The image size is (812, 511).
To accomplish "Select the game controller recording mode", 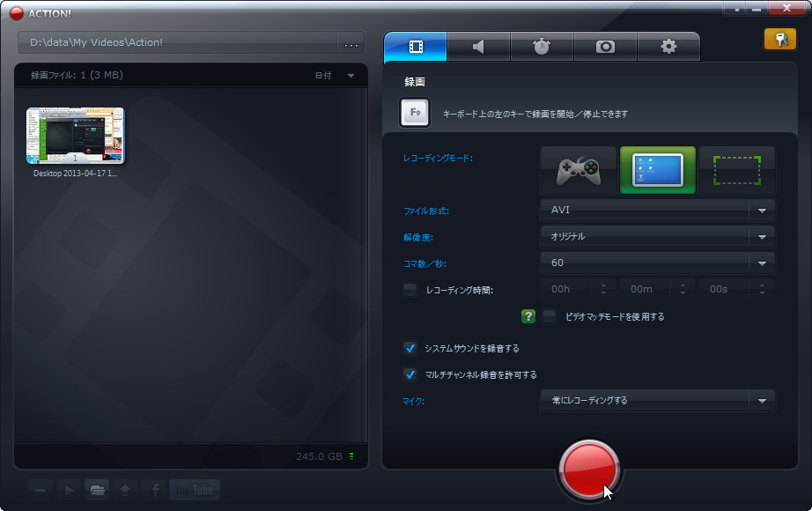I will (579, 171).
